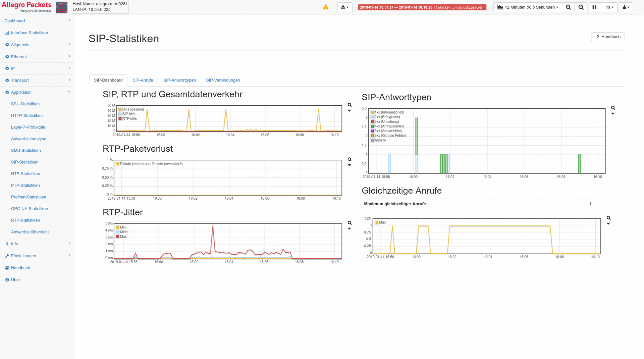644x359 pixels.
Task: Switch to the SIP-Verbindungen tab
Action: pyautogui.click(x=223, y=80)
